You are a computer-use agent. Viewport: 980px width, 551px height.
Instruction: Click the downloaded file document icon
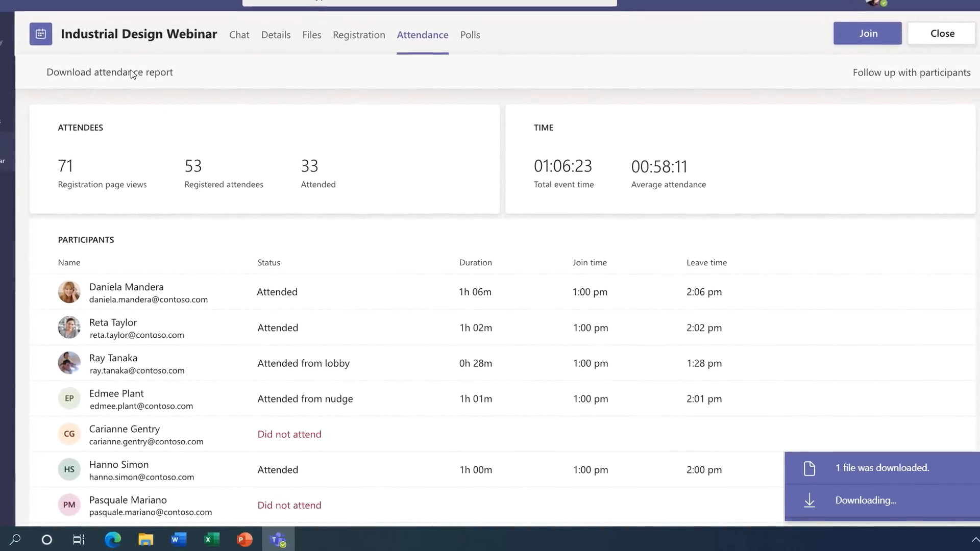point(809,468)
